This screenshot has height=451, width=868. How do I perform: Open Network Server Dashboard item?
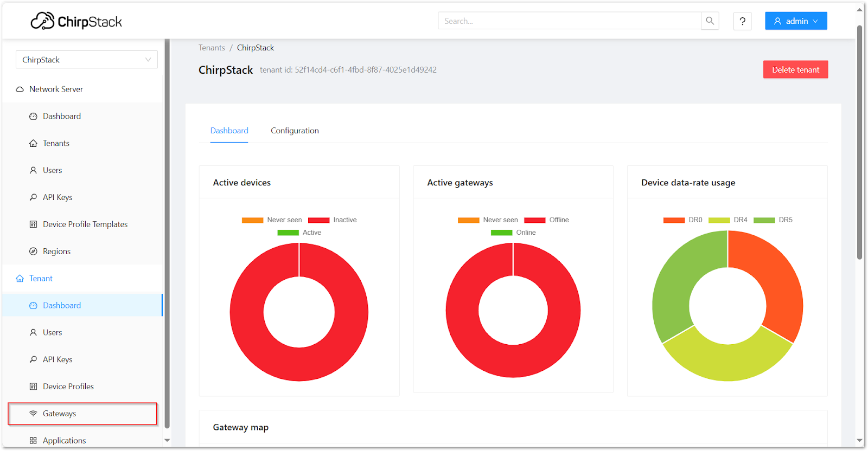[x=61, y=116]
